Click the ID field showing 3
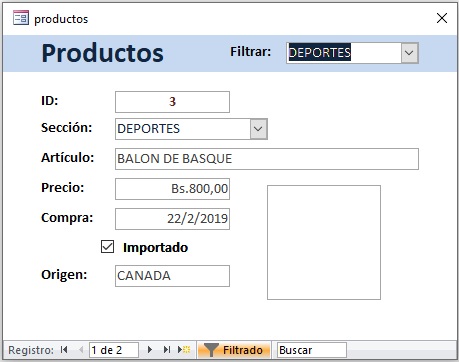This screenshot has width=459, height=362. 172,102
